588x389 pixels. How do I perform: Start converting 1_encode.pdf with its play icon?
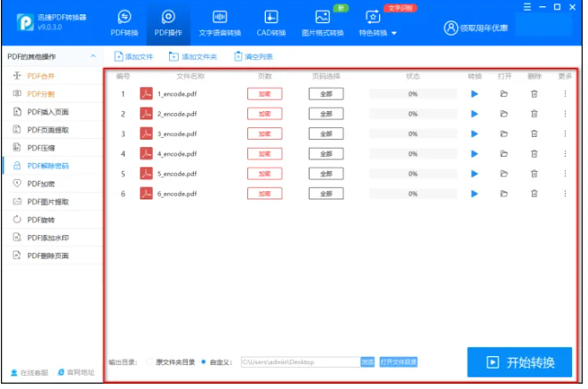tap(474, 93)
